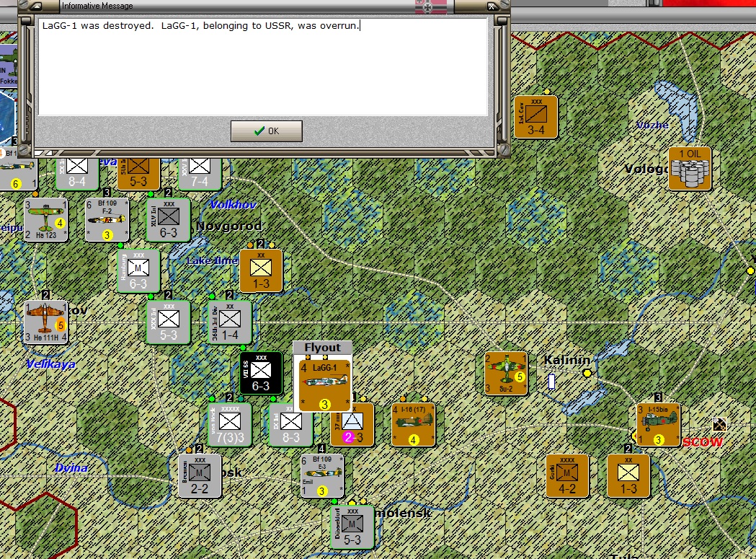Select the von Bock 7(3)3 HQ counter

[x=230, y=424]
